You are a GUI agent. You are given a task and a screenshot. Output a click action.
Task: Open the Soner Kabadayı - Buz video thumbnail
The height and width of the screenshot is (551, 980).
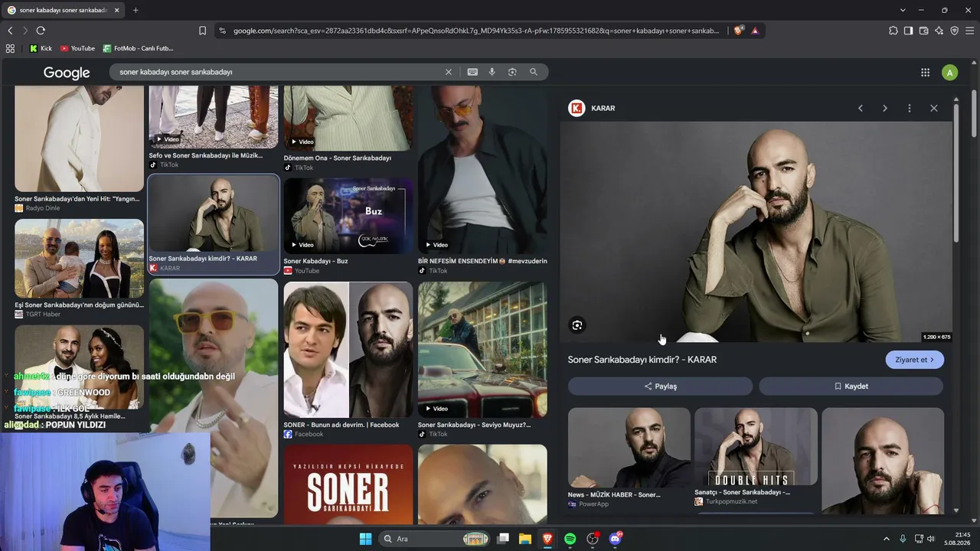pyautogui.click(x=348, y=216)
